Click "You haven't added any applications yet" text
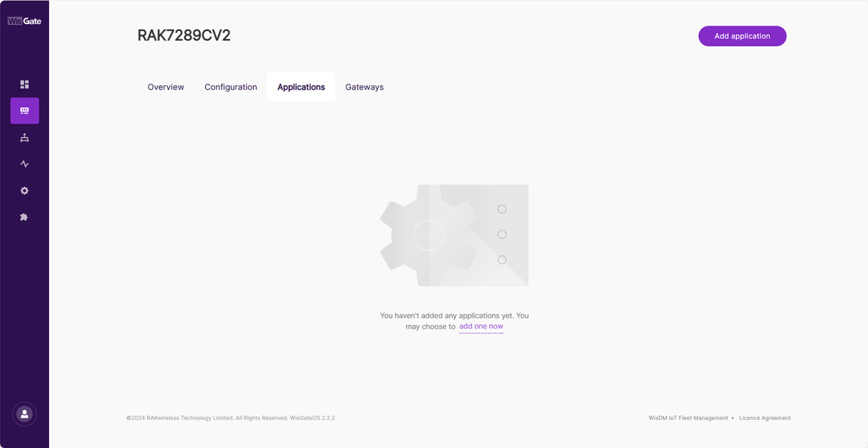 (447, 316)
